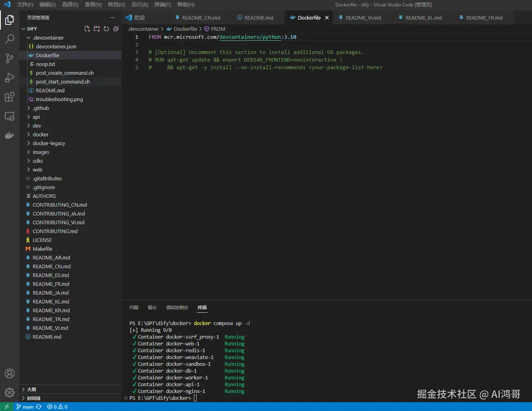Image resolution: width=532 pixels, height=411 pixels.
Task: Open the 查看(V) menu
Action: 93,4
